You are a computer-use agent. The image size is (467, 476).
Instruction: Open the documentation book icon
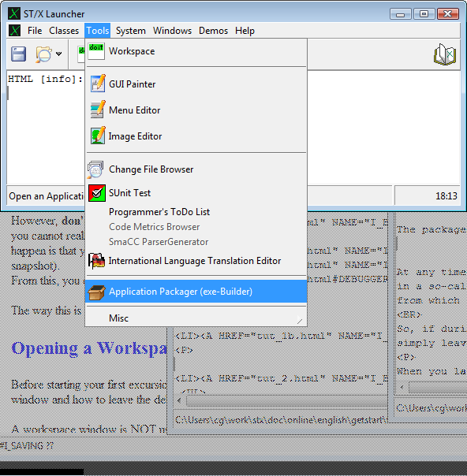[445, 54]
